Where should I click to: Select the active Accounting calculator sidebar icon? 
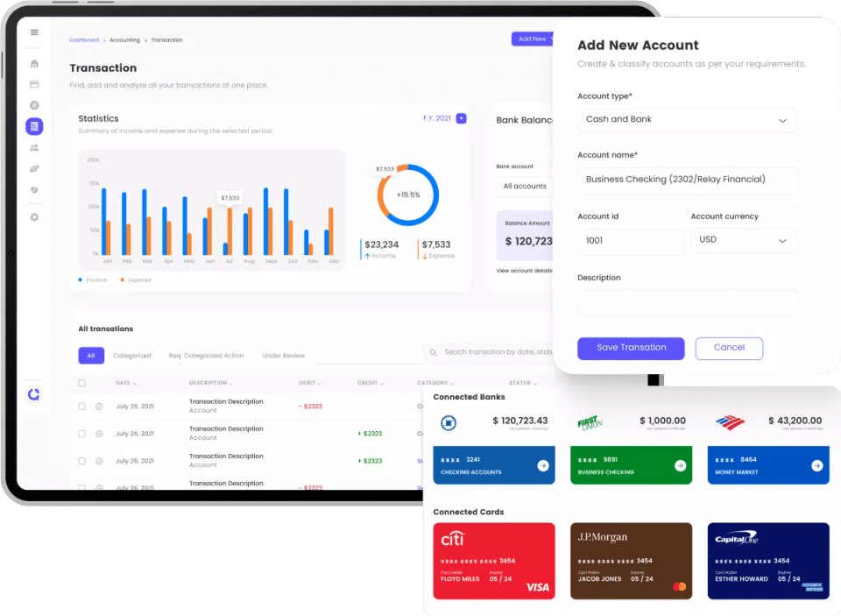pyautogui.click(x=34, y=127)
